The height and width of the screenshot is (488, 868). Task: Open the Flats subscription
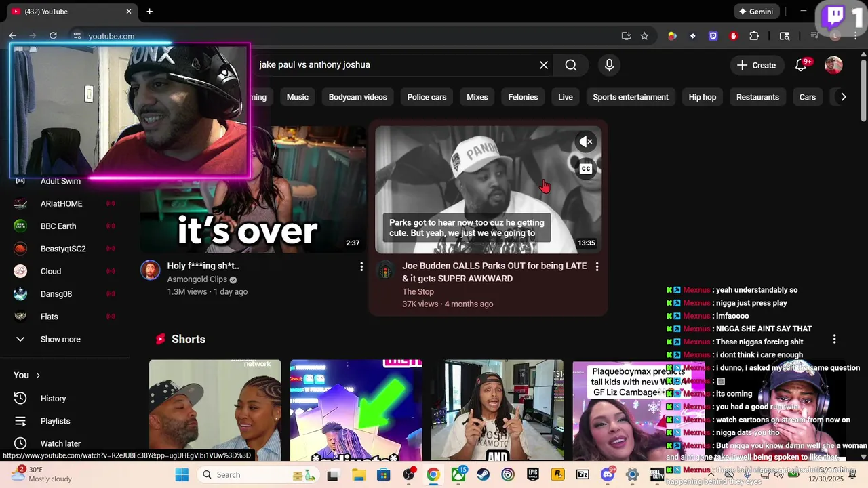64,317
